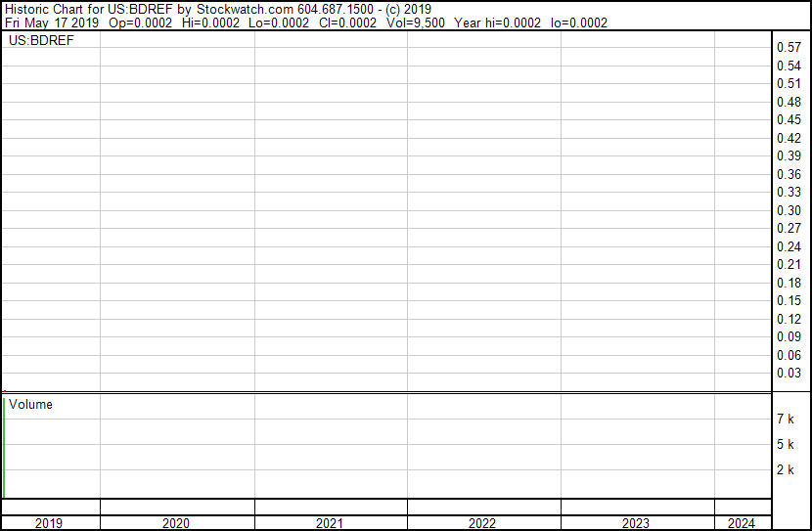Click the 5 k volume axis label
This screenshot has height=531, width=812.
pos(785,444)
